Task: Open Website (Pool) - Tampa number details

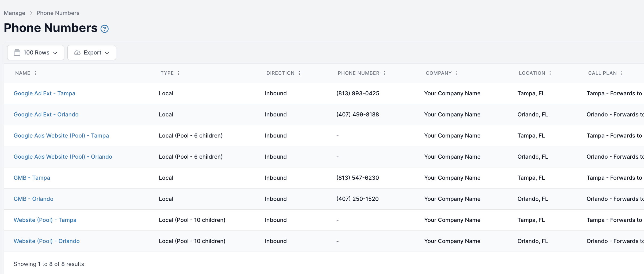Action: tap(45, 220)
